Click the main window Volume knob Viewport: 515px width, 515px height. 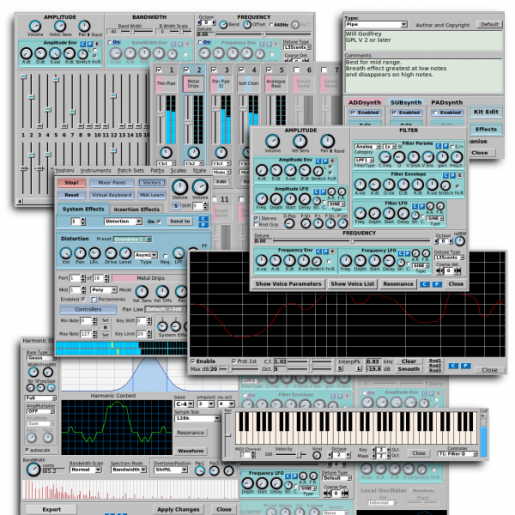200,187
